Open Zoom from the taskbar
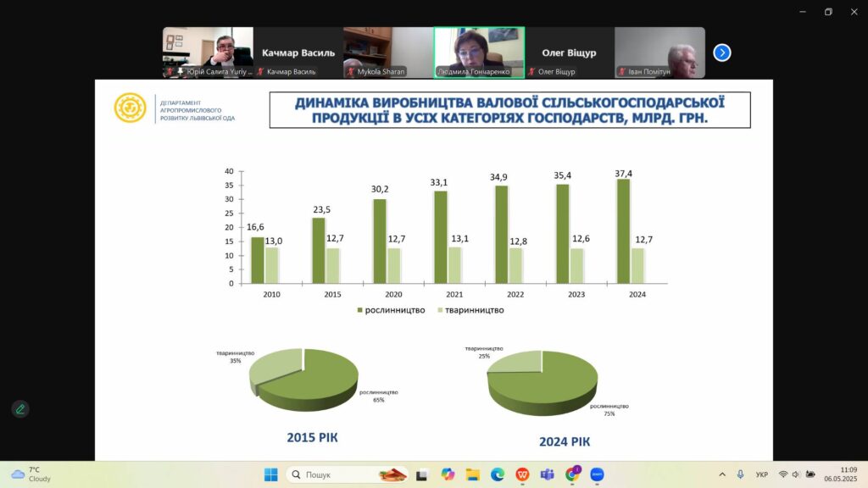868x488 pixels. pos(597,474)
